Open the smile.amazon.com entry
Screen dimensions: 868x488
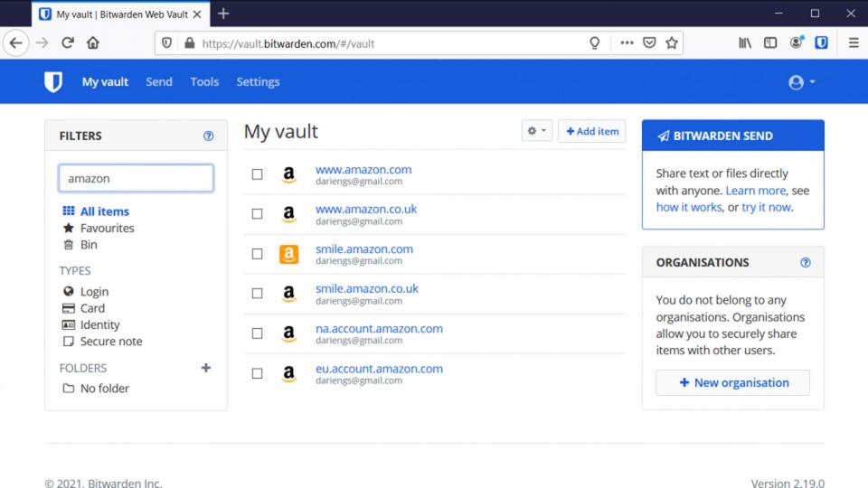(364, 249)
